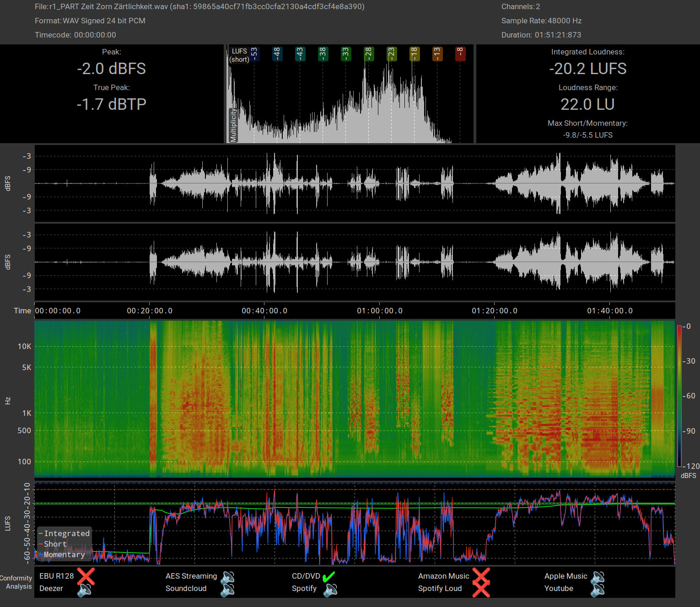Click the -53 LUFS histogram marker

pos(254,54)
